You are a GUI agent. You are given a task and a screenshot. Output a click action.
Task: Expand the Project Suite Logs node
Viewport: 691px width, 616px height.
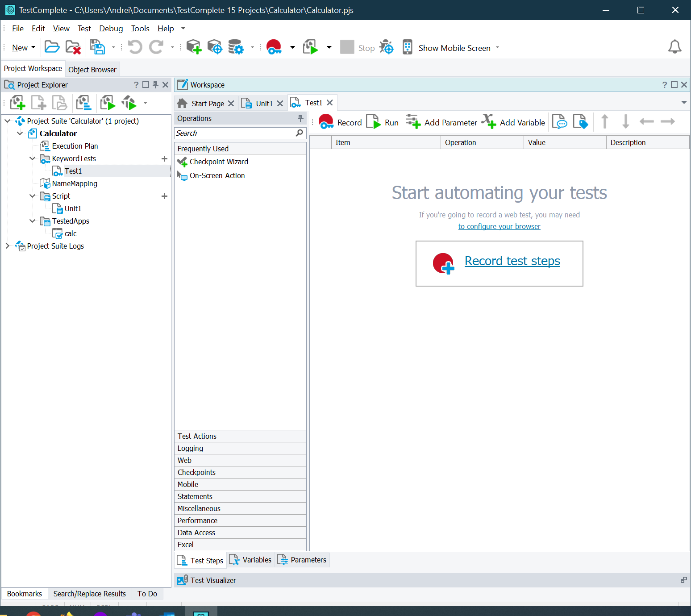click(8, 246)
